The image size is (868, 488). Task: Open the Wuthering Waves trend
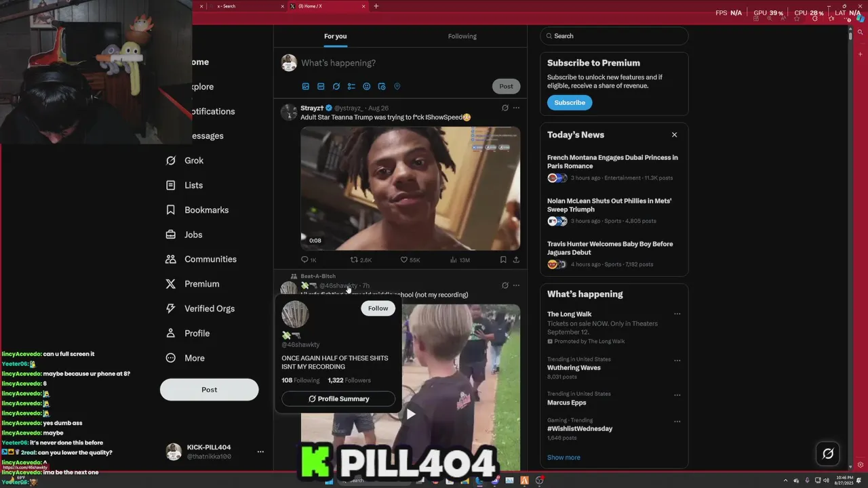[574, 367]
